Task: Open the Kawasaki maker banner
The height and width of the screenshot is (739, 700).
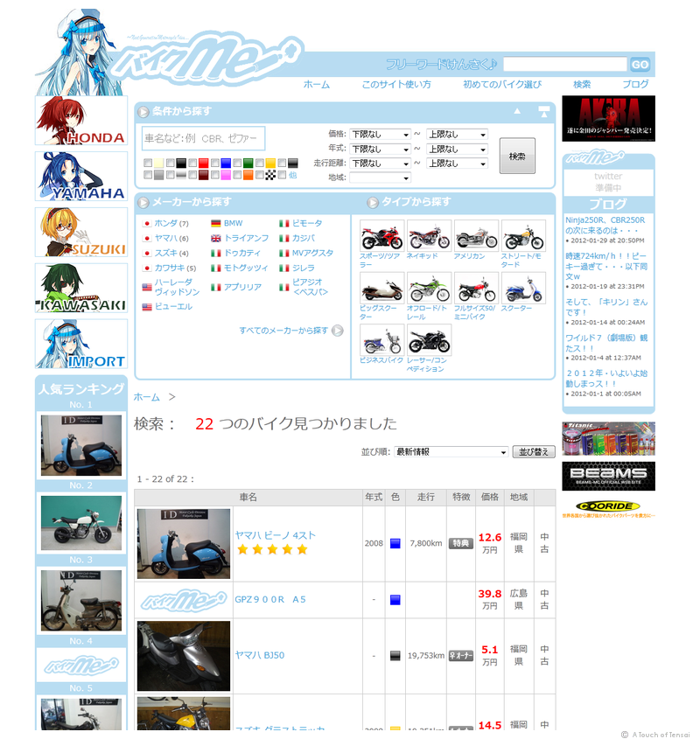Action: tap(81, 288)
